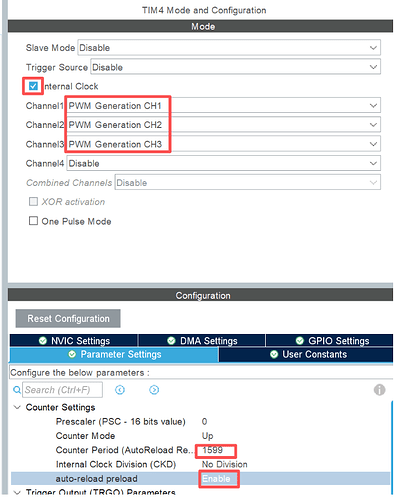Screen dimensions: 394x500
Task: Toggle the Internal Clock checkbox
Action: (33, 86)
